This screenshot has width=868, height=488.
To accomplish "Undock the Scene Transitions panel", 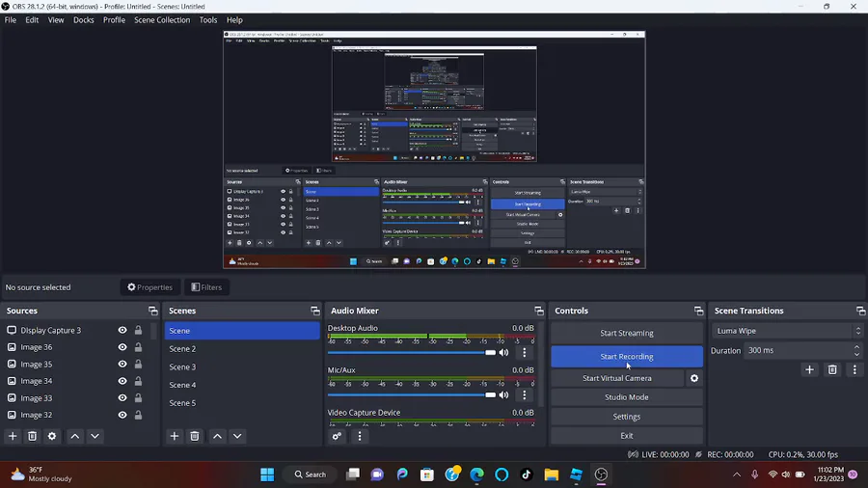I will tap(860, 311).
